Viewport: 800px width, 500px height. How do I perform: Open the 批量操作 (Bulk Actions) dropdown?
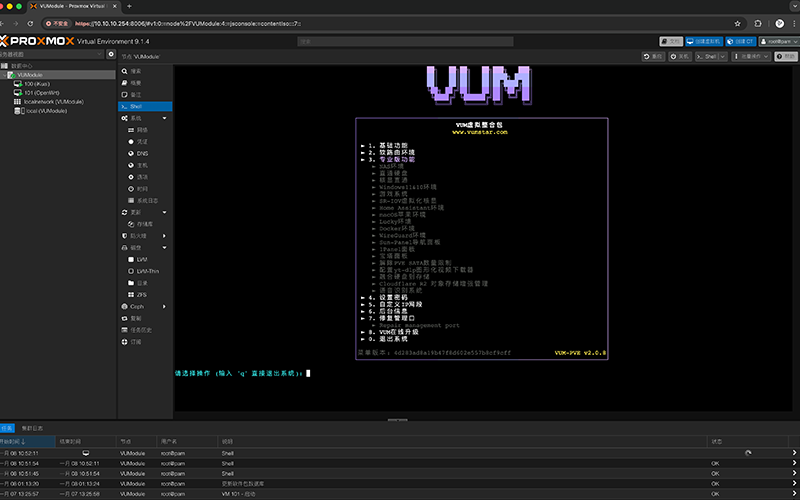pos(751,57)
